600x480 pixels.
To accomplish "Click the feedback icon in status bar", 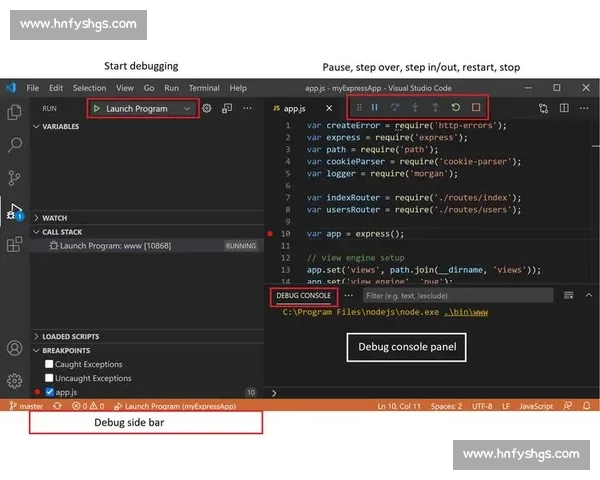I will point(568,406).
